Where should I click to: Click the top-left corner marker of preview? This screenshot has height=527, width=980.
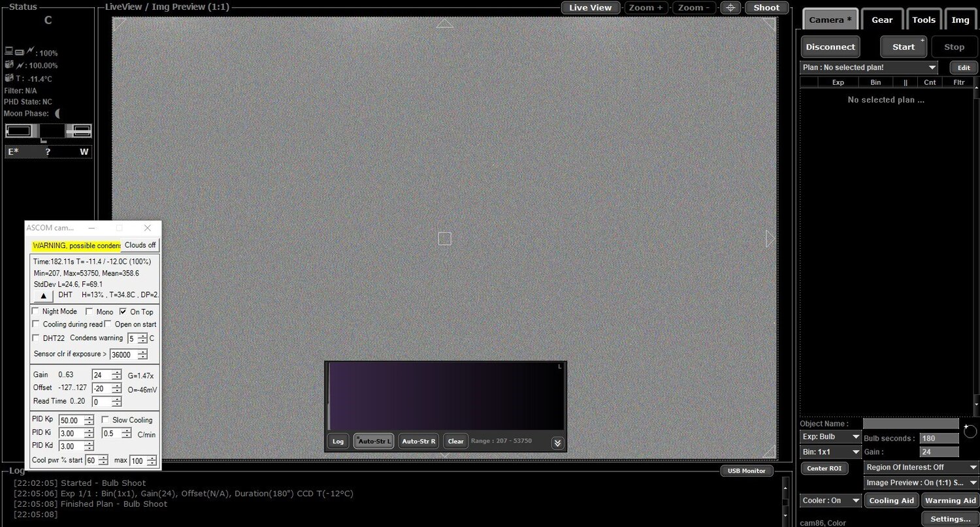pyautogui.click(x=120, y=24)
